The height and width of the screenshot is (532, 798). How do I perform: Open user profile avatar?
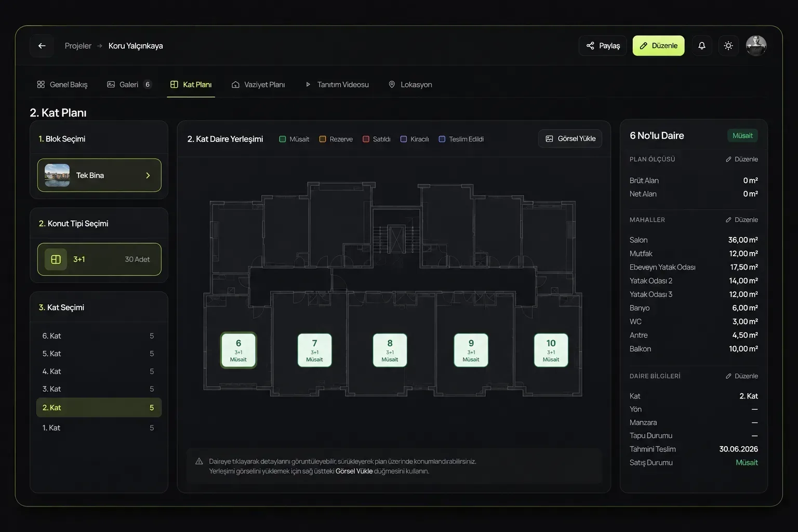tap(756, 46)
